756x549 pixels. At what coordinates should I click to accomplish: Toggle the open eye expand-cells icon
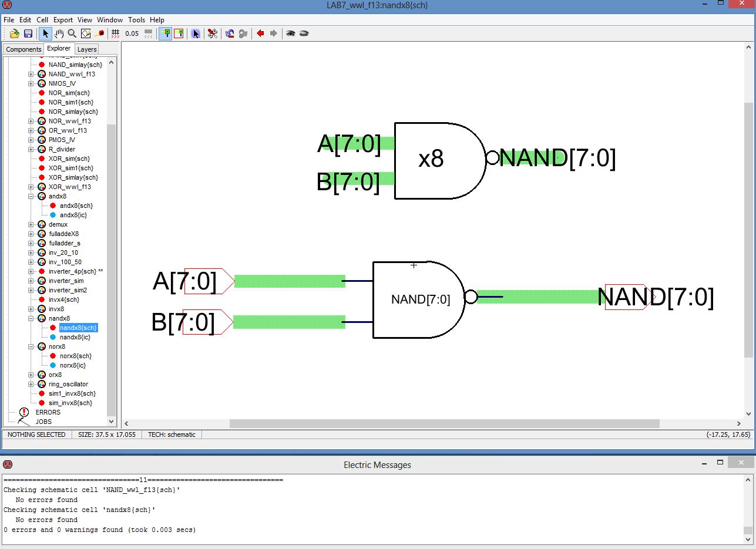(290, 33)
